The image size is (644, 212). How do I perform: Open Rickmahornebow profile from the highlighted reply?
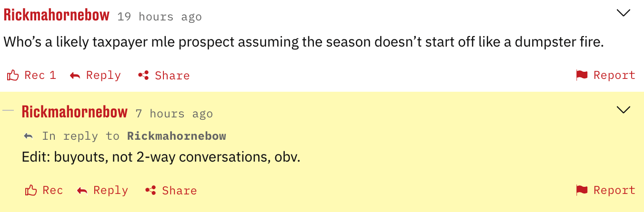tap(75, 112)
